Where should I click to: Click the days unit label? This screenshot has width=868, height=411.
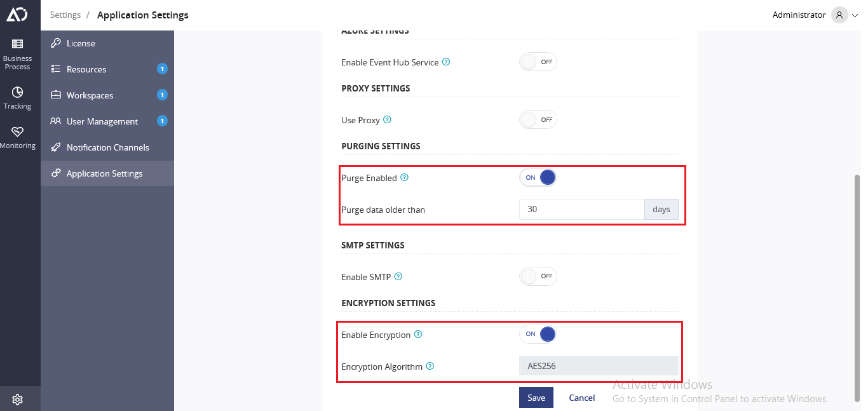[x=661, y=209]
